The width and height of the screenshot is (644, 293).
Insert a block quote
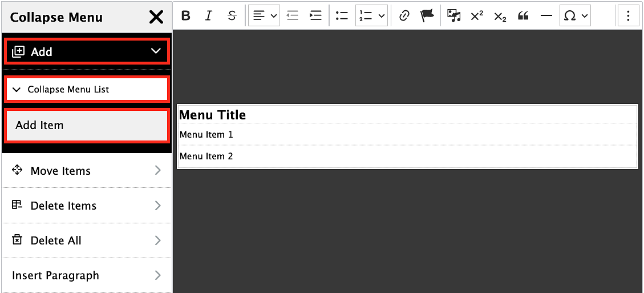523,15
